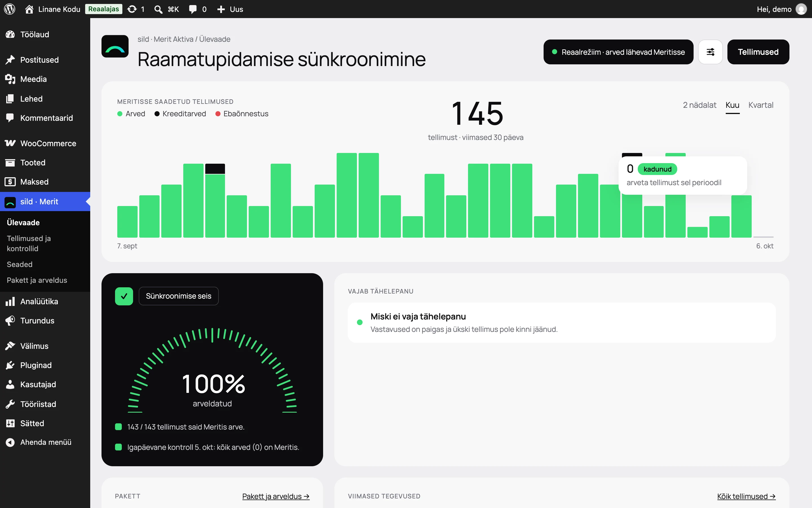The height and width of the screenshot is (508, 812).
Task: Click the sild Merit app logo
Action: [x=115, y=46]
